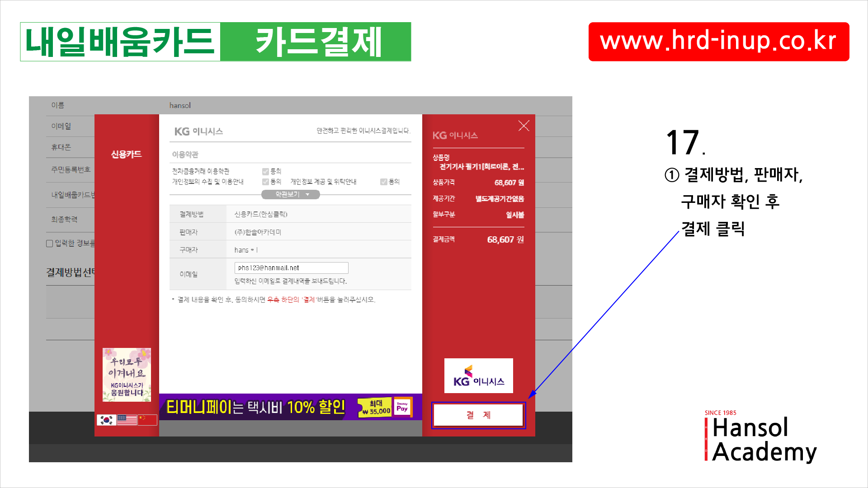Click the 이용약관 section heading
Image resolution: width=868 pixels, height=488 pixels.
click(x=185, y=155)
